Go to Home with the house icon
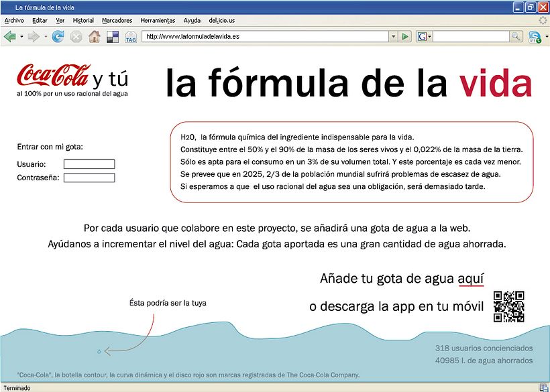The image size is (550, 392). (94, 36)
